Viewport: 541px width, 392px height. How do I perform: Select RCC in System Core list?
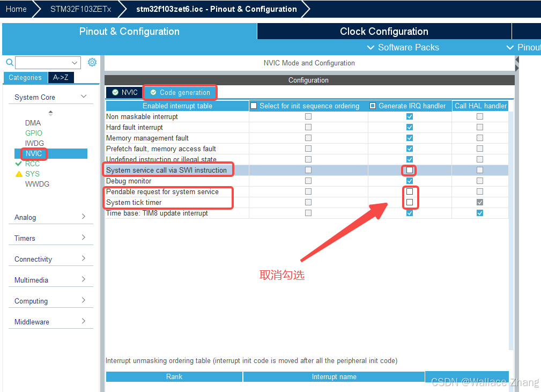(32, 164)
